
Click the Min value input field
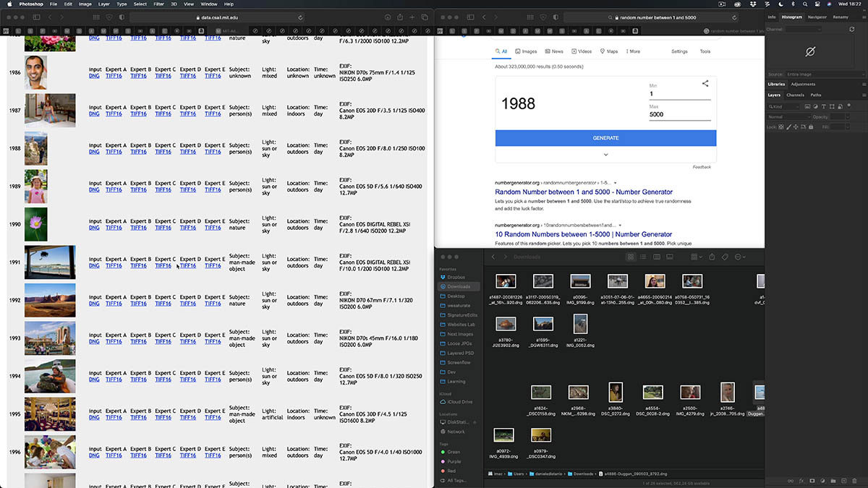pos(680,94)
